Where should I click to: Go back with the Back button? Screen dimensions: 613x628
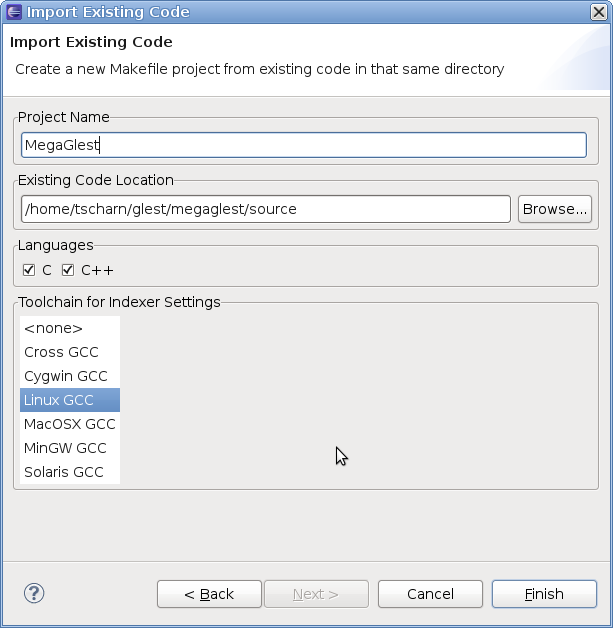[x=209, y=594]
